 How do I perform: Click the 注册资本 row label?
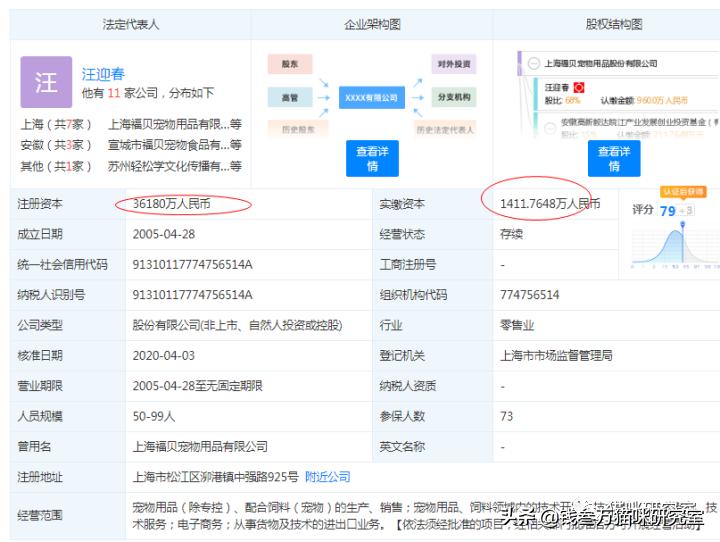(39, 203)
